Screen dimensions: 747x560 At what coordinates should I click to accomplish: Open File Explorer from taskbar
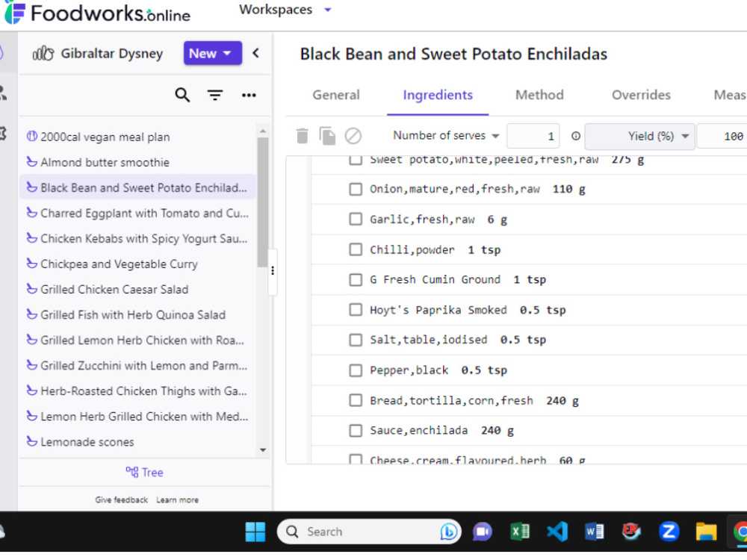[x=706, y=532]
